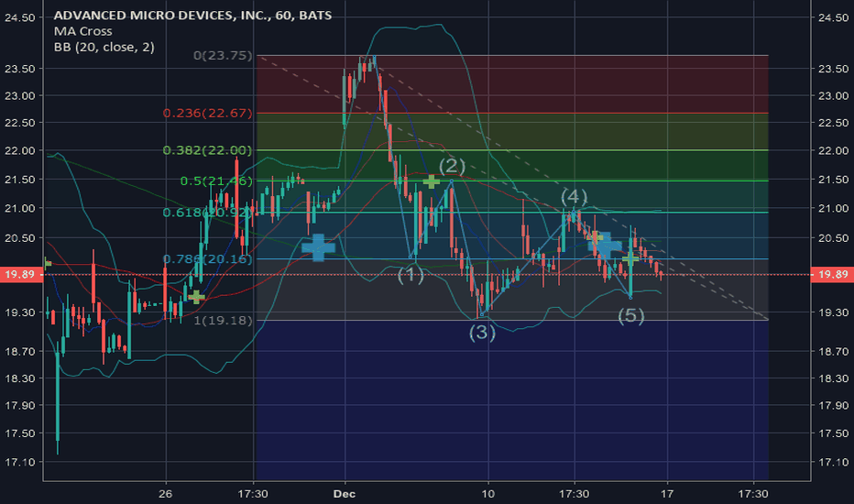
Task: Click the 22.00 value on right price axis
Action: 833,150
